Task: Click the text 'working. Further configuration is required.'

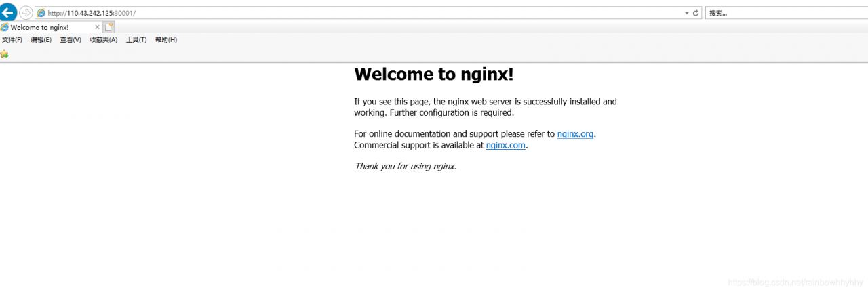Action: [x=434, y=112]
